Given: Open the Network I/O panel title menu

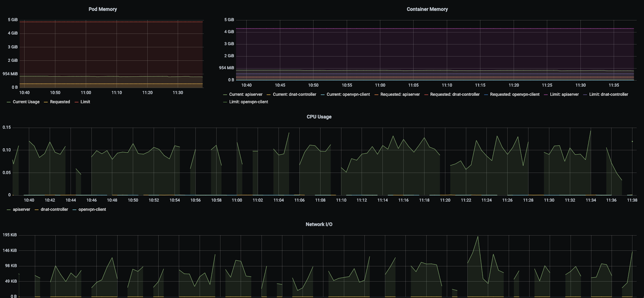Looking at the screenshot, I should 319,225.
